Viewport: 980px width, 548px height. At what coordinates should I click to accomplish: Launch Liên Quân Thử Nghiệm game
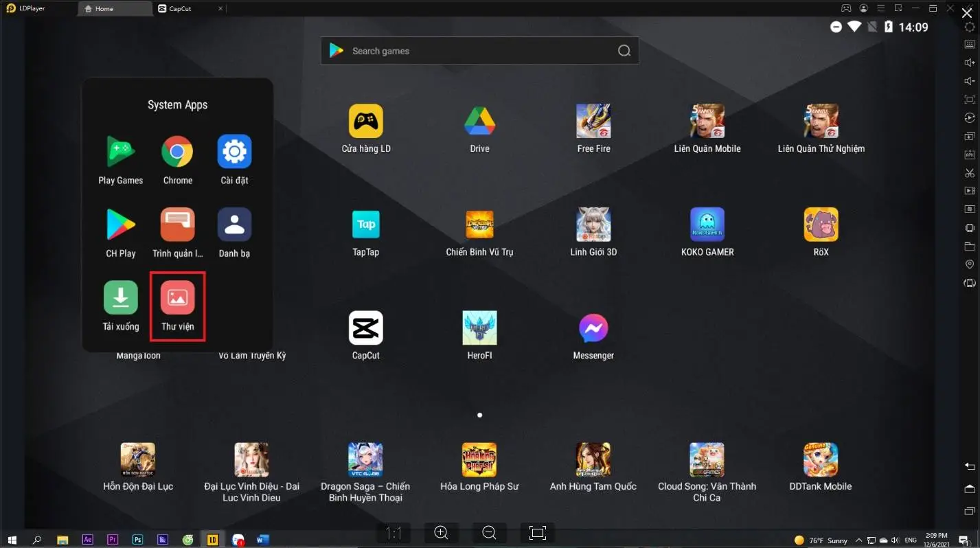coord(821,128)
